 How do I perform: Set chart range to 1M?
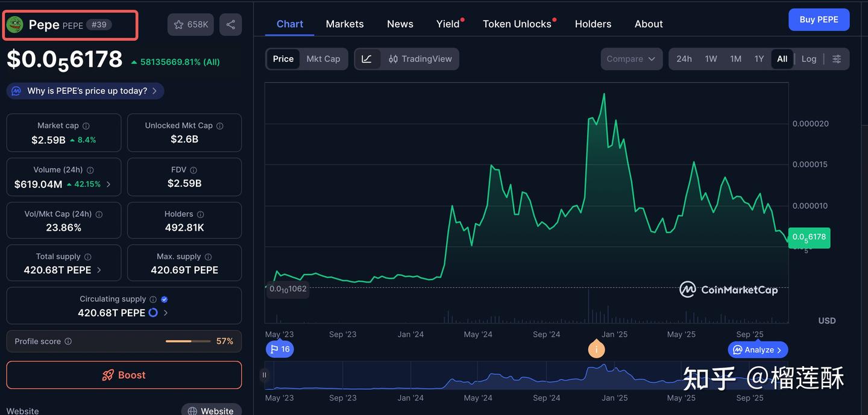[736, 59]
